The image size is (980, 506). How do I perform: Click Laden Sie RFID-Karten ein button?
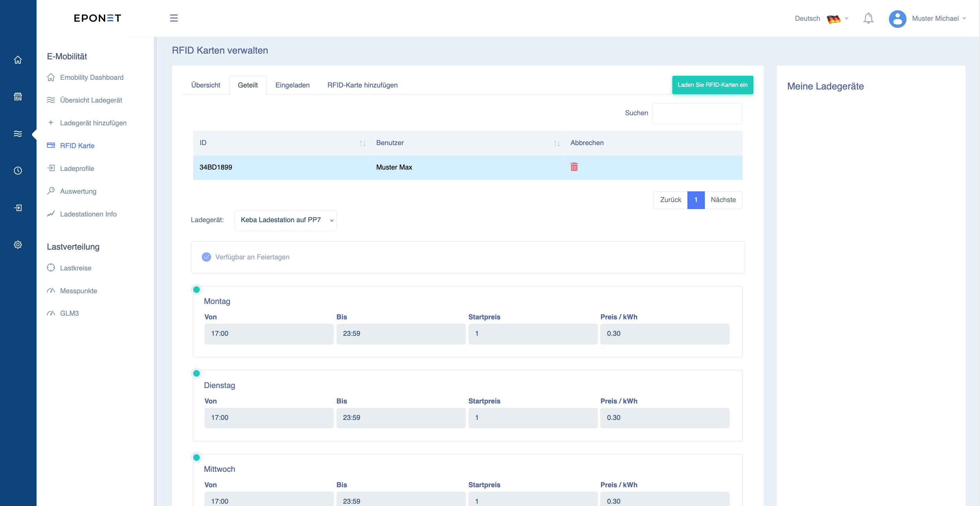tap(713, 85)
